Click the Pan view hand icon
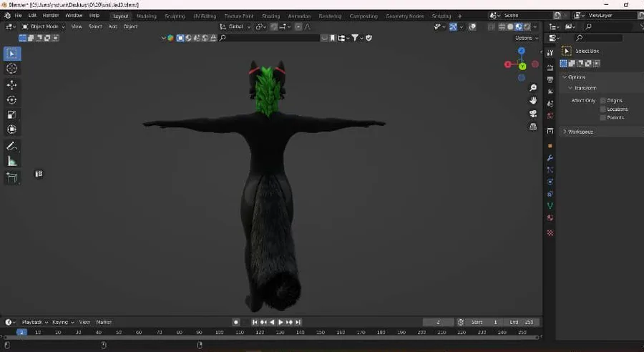Screen dimensions: 644x352 pos(533,101)
